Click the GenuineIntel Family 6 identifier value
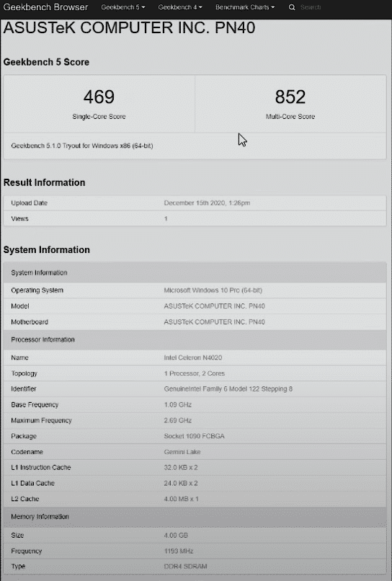The width and height of the screenshot is (392, 581). pos(228,389)
